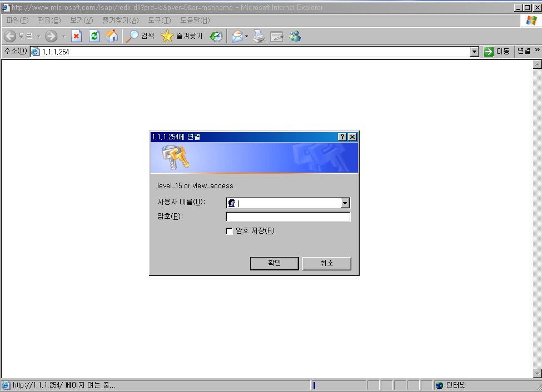Click the 확인 OK button
The height and width of the screenshot is (392, 542).
point(275,263)
